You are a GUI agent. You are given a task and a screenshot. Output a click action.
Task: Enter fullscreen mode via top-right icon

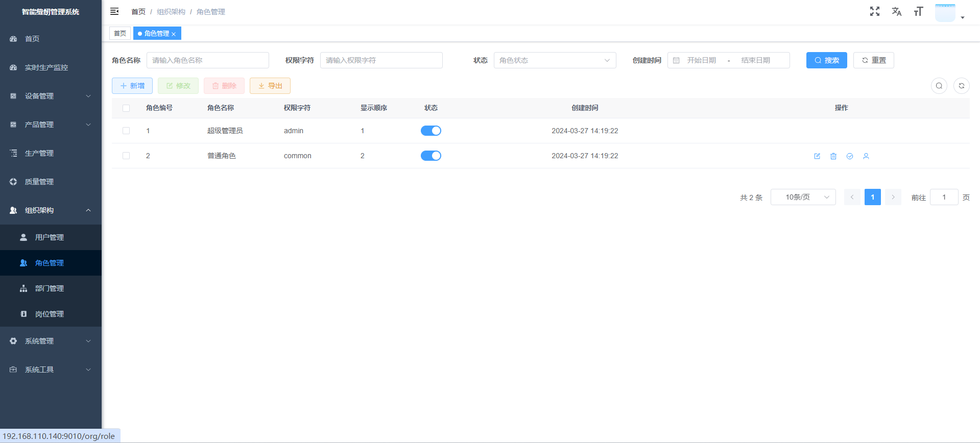875,11
